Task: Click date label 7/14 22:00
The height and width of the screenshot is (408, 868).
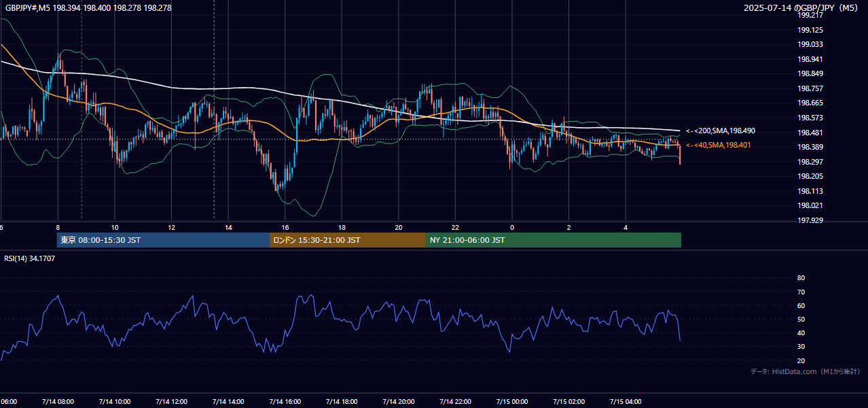Action: [x=455, y=401]
